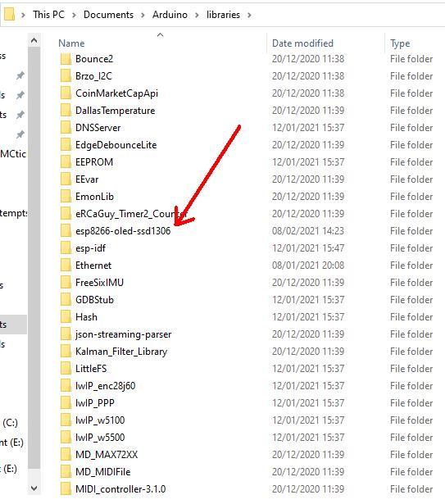
Task: Click the Kalman_Filter_Library folder icon
Action: 66,352
